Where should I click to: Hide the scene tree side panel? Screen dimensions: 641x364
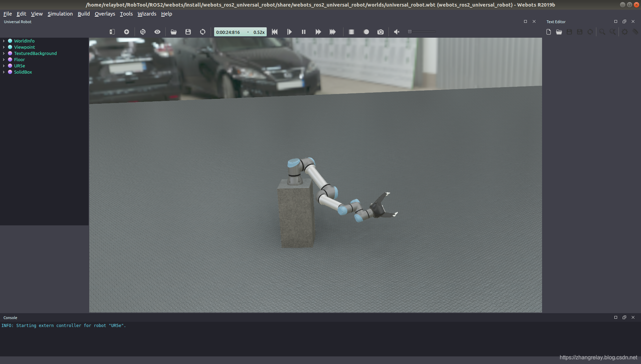point(112,32)
